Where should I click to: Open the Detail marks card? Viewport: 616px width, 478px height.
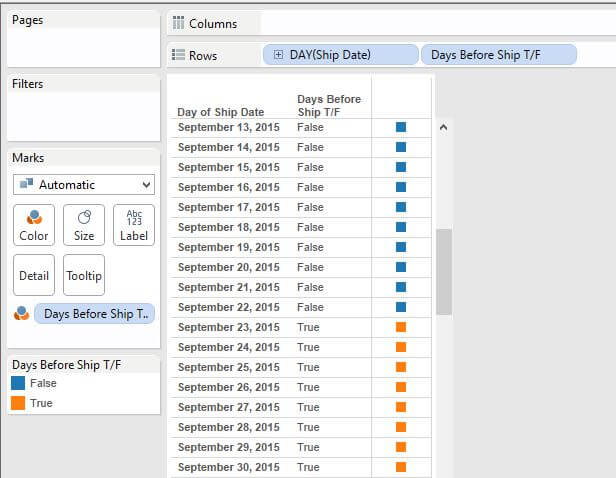tap(33, 275)
